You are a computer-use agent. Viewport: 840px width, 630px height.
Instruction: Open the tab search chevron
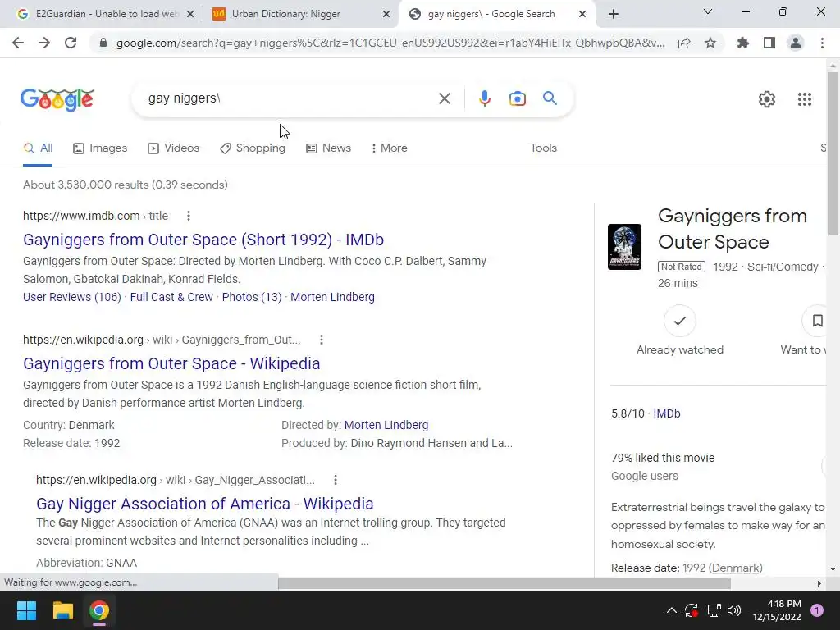tap(708, 11)
